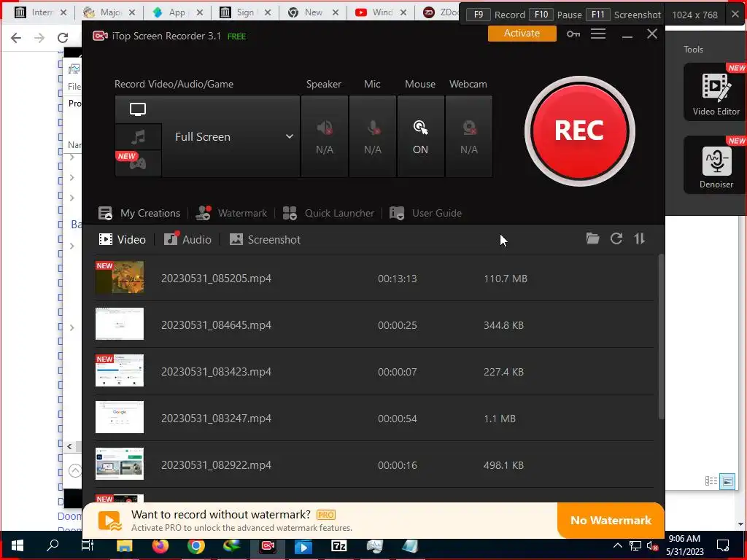Switch to the New browser tab

tap(314, 12)
